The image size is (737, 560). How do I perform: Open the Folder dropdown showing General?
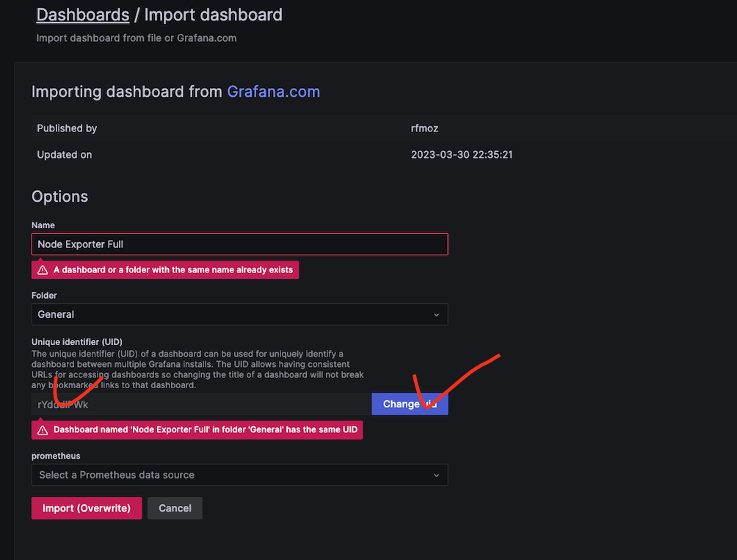(x=239, y=314)
